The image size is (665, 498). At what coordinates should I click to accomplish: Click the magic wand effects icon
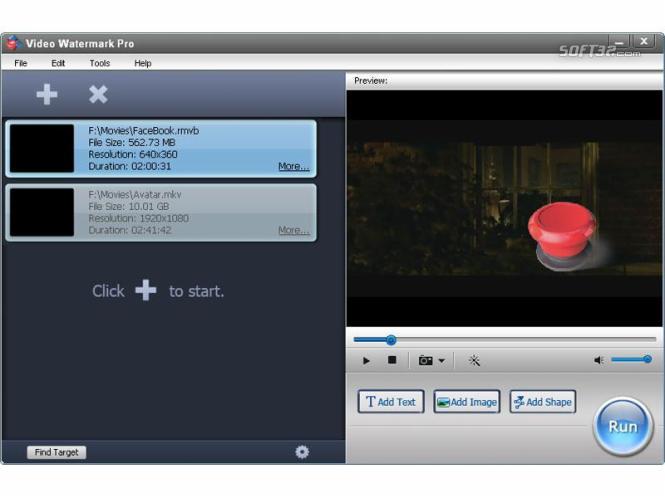(x=474, y=361)
